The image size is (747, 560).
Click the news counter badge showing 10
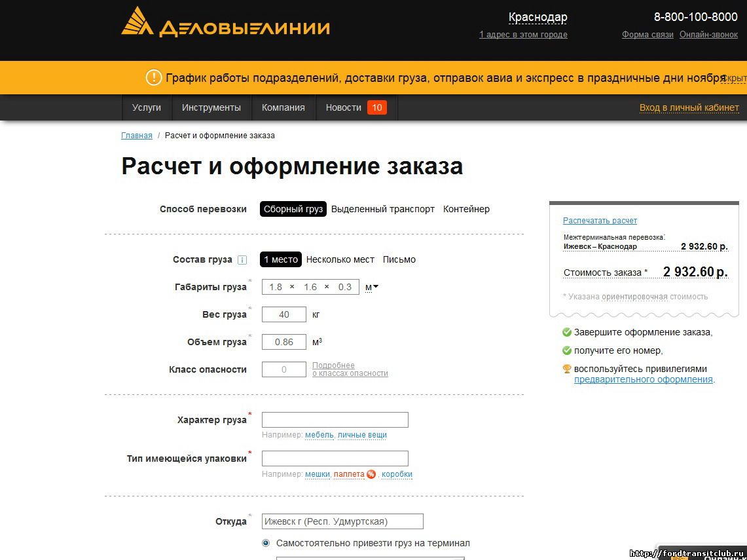[376, 107]
